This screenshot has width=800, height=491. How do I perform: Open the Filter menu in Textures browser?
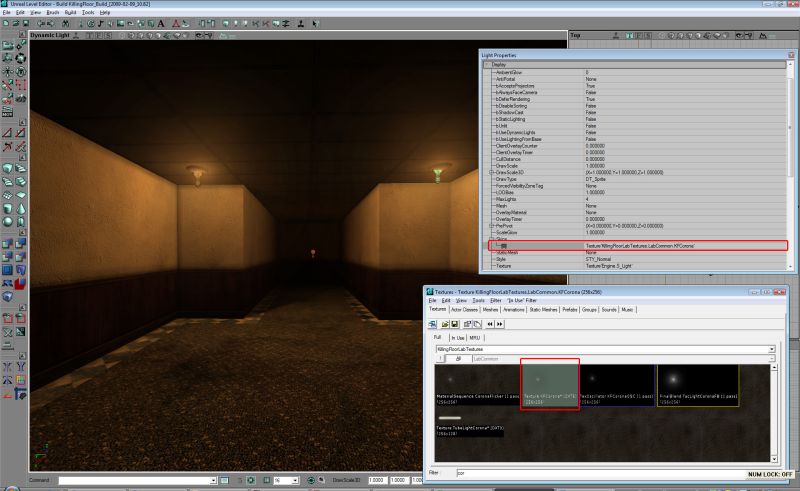click(x=495, y=301)
